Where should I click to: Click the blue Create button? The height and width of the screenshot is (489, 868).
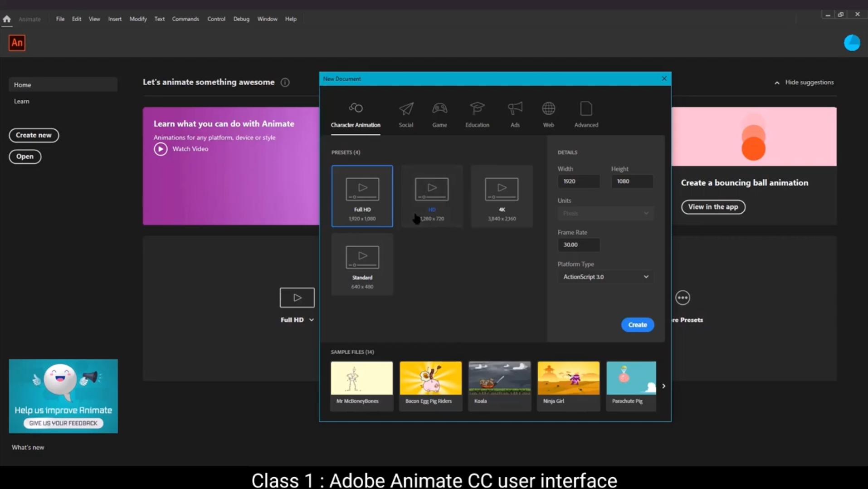click(x=637, y=325)
